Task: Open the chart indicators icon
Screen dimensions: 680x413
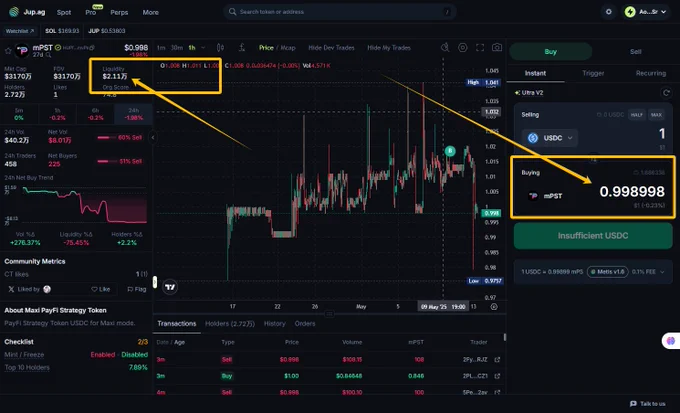Action: pyautogui.click(x=242, y=48)
